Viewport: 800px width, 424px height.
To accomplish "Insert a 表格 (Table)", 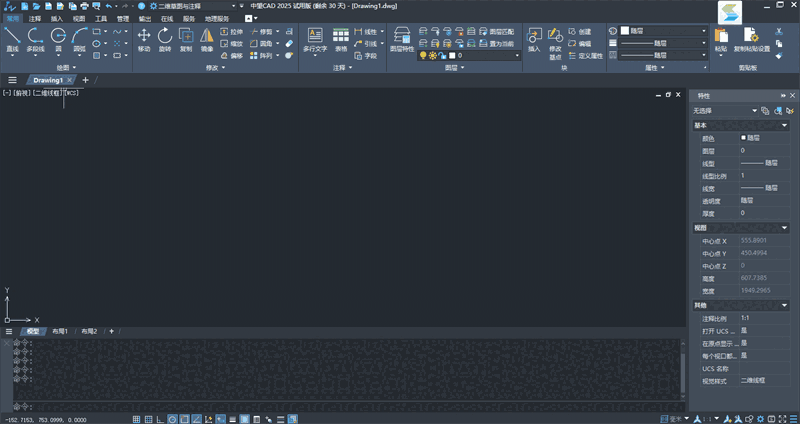I will [x=341, y=40].
